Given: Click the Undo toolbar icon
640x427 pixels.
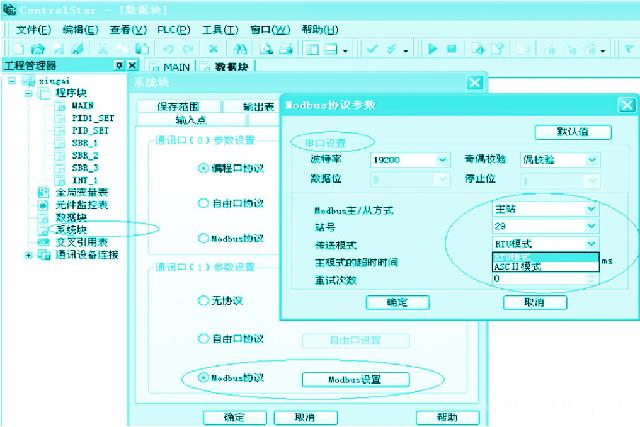Looking at the screenshot, I should 168,48.
